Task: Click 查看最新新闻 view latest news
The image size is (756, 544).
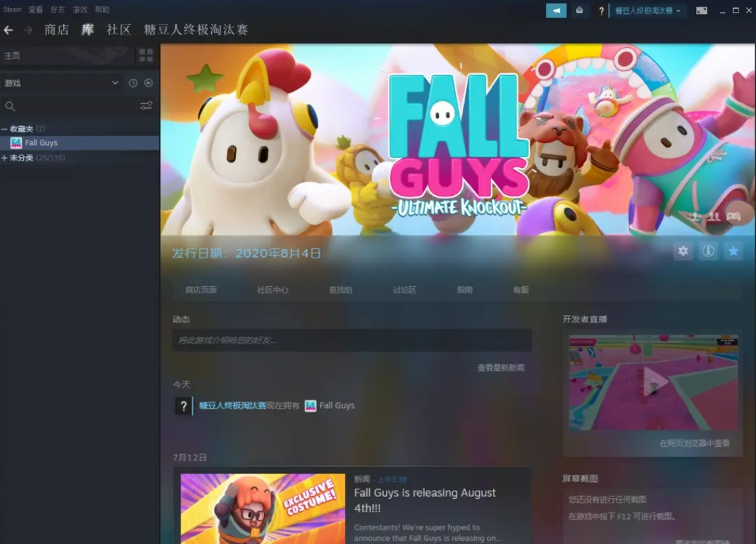Action: [x=500, y=368]
